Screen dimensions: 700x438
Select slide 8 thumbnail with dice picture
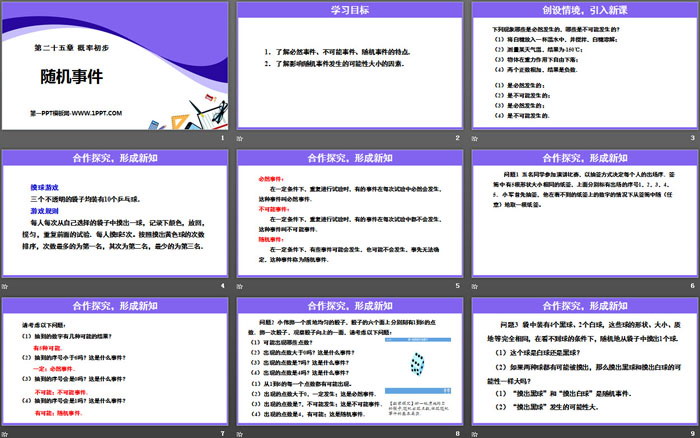pos(350,361)
